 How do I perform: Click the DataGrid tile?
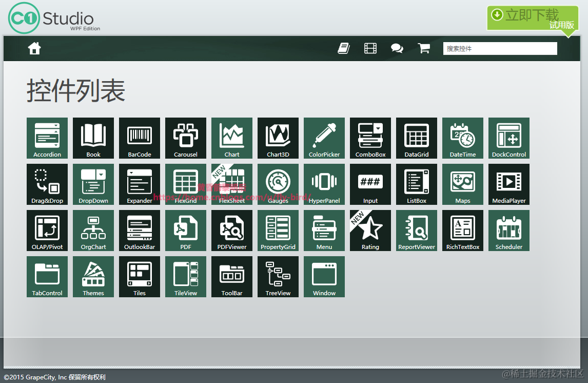tap(417, 138)
